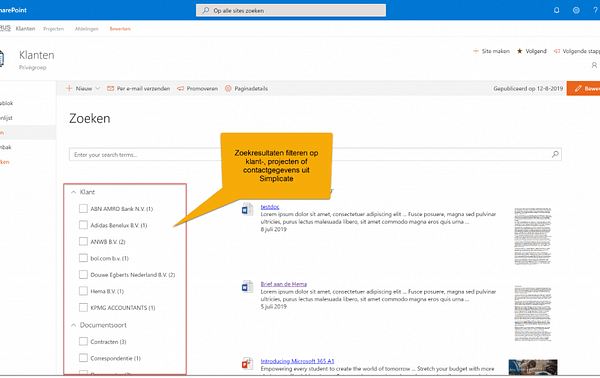Click the star icon beside Volgend
The width and height of the screenshot is (600, 378).
(520, 51)
